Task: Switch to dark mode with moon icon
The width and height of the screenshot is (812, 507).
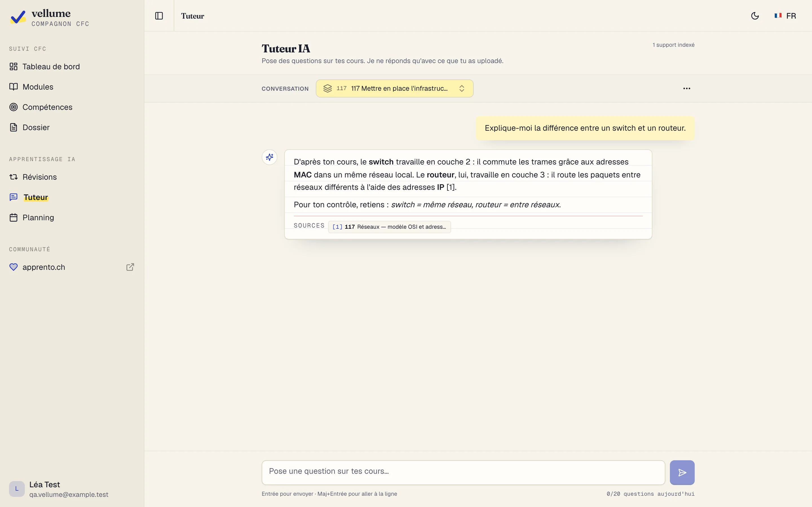Action: pos(755,16)
